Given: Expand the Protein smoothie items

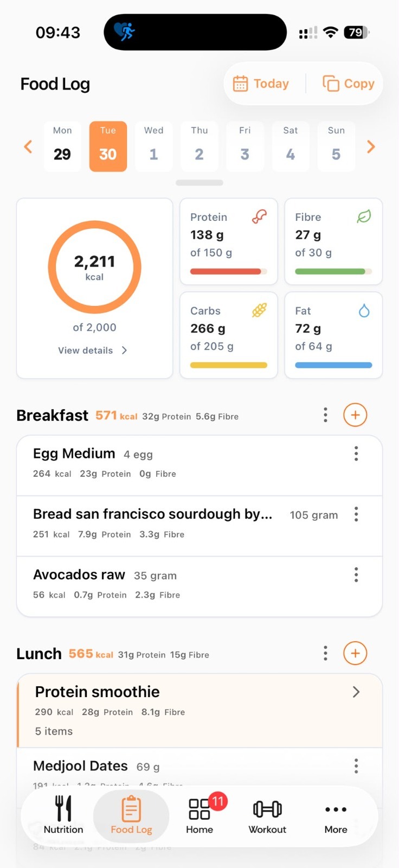Looking at the screenshot, I should [356, 692].
